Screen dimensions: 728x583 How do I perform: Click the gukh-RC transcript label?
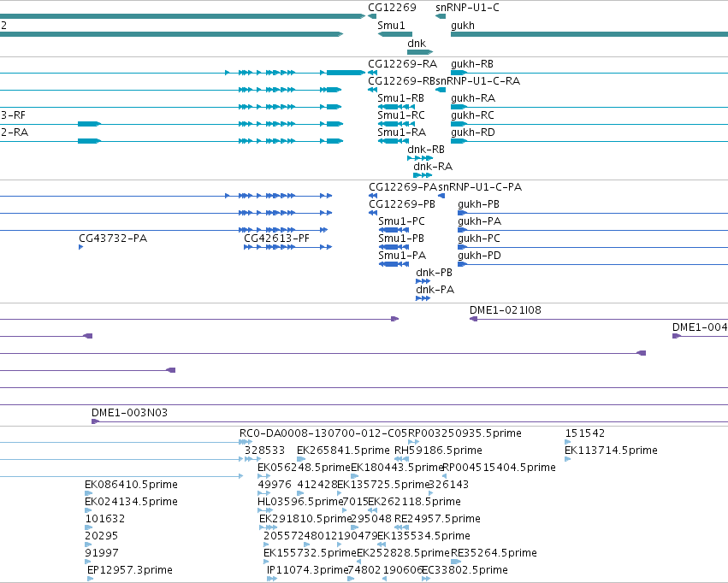(472, 115)
